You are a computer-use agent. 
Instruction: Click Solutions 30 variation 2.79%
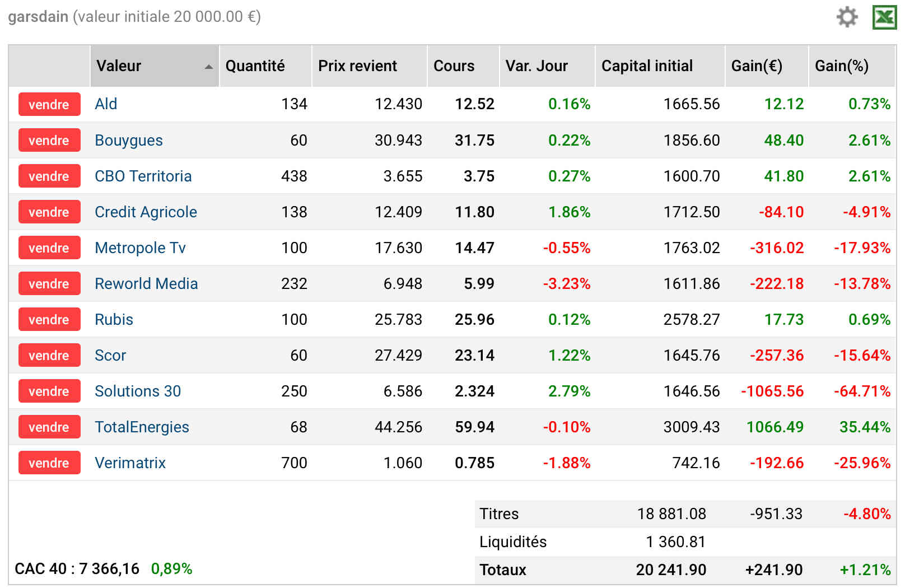[x=569, y=391]
